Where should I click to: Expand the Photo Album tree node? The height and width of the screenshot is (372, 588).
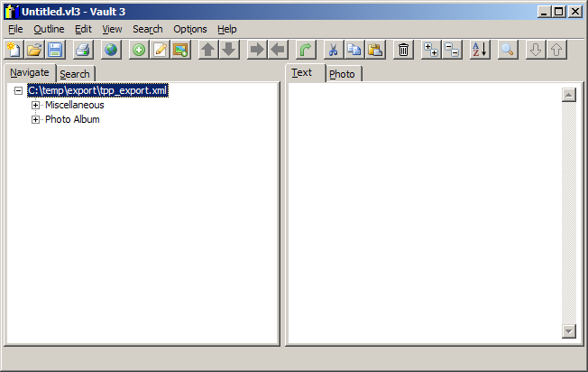pyautogui.click(x=36, y=120)
